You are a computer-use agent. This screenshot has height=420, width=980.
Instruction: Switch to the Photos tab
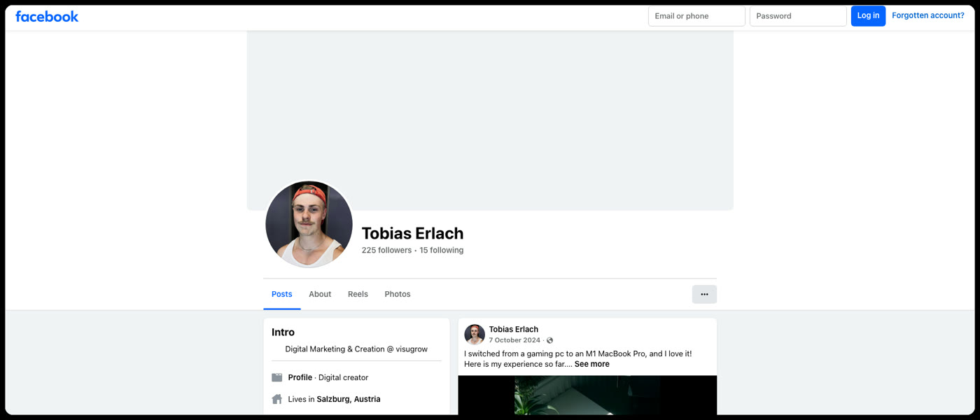tap(398, 294)
